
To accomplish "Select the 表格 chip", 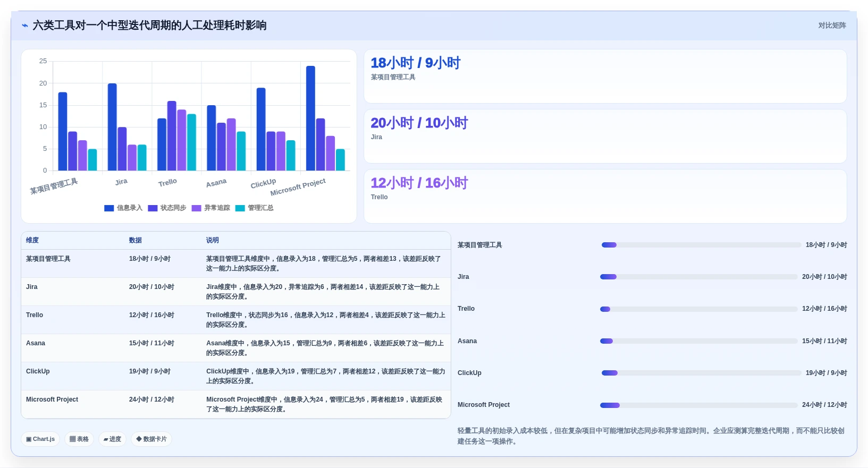I will coord(79,439).
